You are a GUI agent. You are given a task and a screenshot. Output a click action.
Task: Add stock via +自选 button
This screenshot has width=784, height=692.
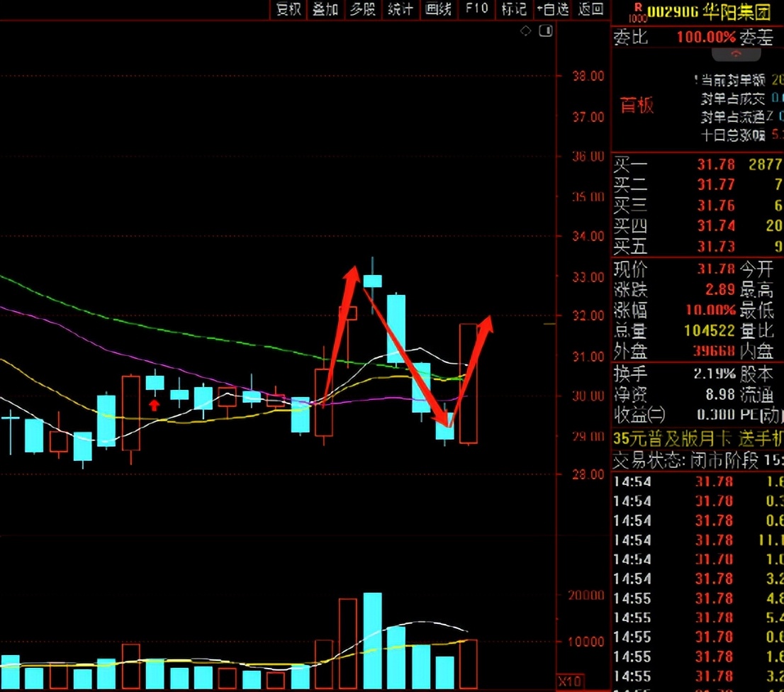[552, 9]
